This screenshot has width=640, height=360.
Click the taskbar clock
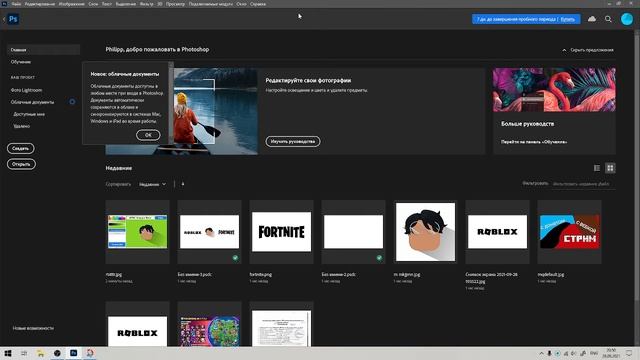[x=611, y=353]
